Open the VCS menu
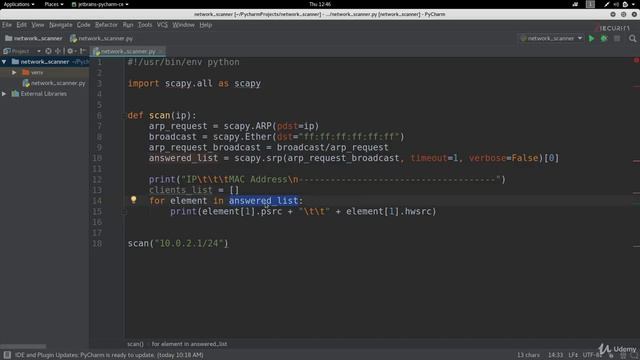The width and height of the screenshot is (640, 360). (162, 25)
